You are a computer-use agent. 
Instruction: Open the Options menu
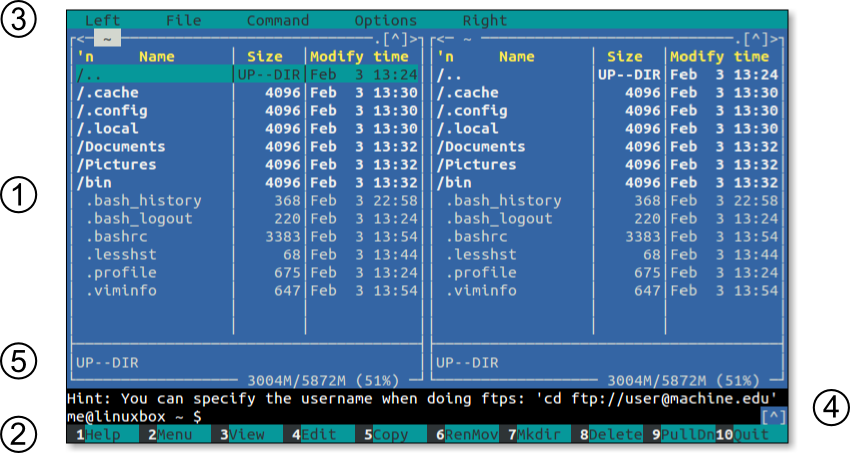pyautogui.click(x=385, y=20)
